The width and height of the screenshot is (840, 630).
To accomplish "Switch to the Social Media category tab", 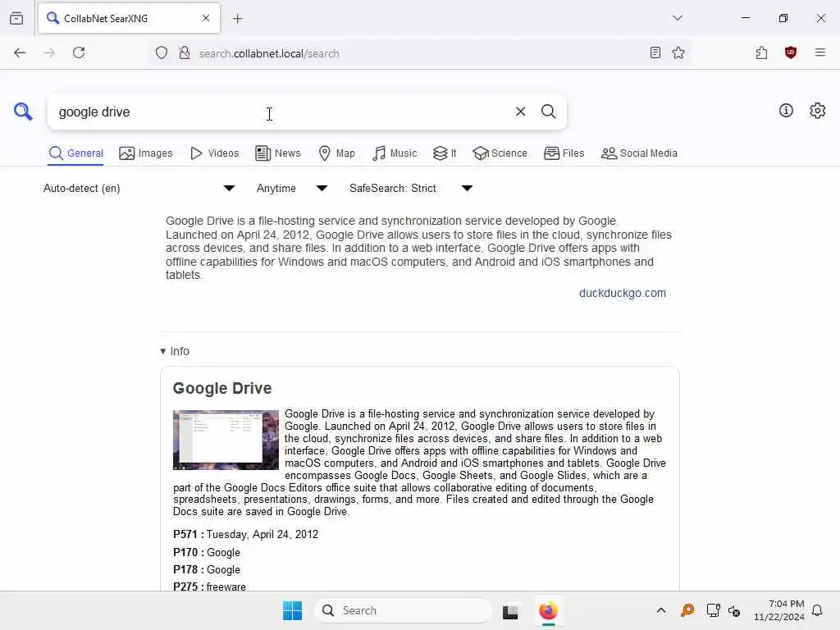I will tap(639, 153).
